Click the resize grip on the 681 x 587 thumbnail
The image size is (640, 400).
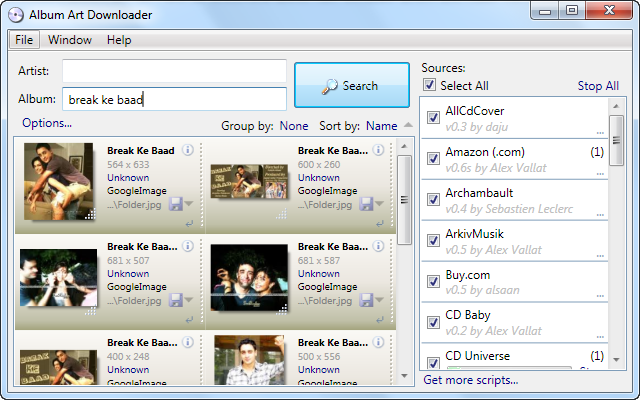click(282, 309)
